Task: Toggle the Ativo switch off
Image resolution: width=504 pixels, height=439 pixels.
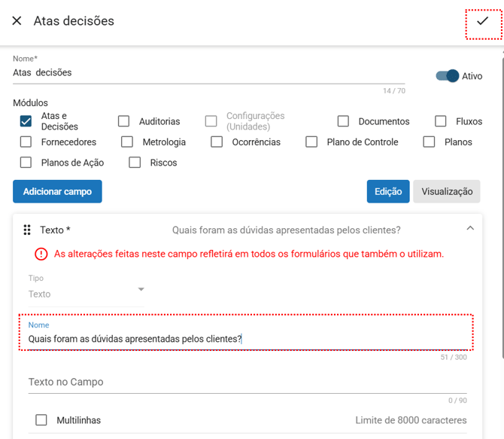Action: 448,76
